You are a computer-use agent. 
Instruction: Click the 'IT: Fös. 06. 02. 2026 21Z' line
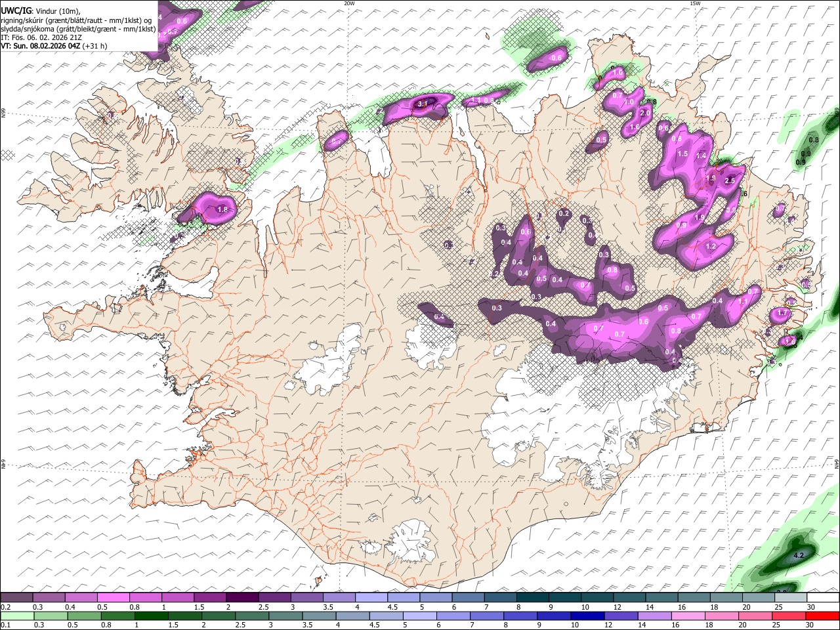[41, 37]
